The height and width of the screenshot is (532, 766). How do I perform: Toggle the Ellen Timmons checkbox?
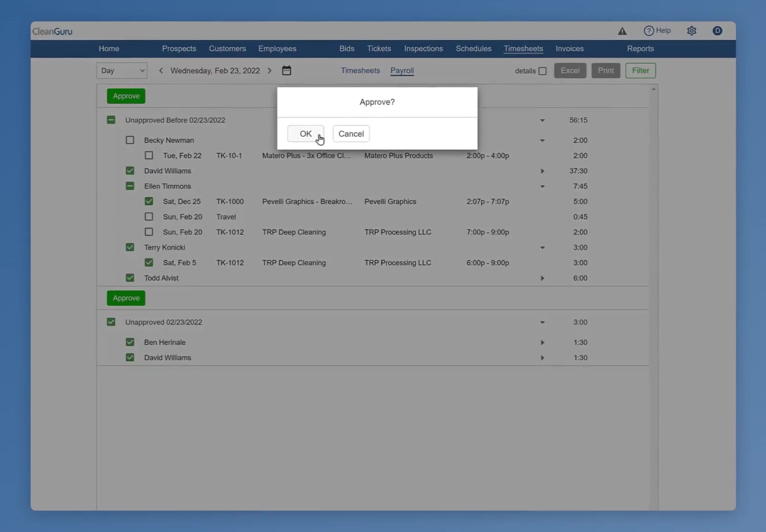(130, 186)
